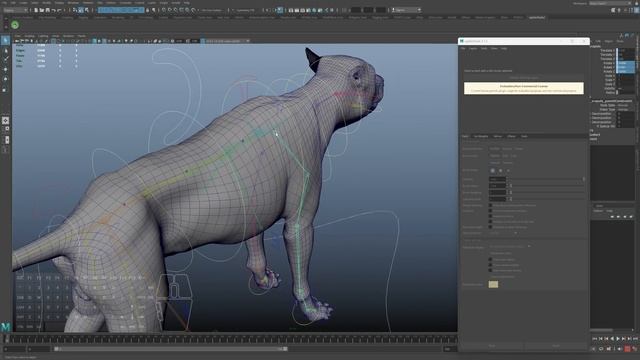
Task: Open the viewport Lighting menu
Action: tap(43, 36)
